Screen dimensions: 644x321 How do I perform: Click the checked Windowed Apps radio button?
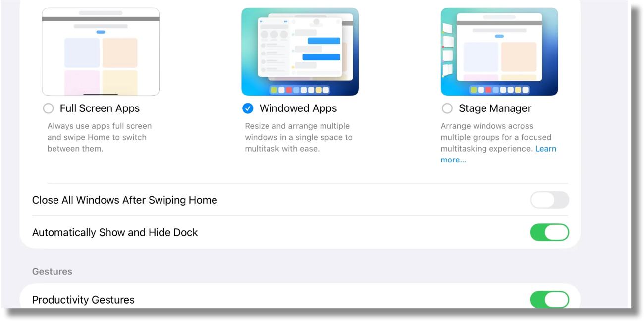(248, 108)
